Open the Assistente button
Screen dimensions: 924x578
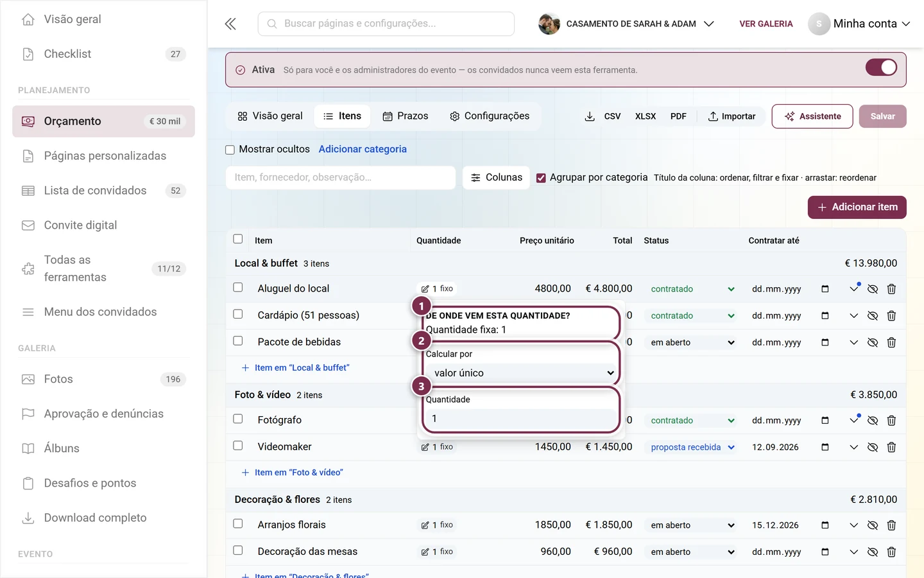(812, 116)
